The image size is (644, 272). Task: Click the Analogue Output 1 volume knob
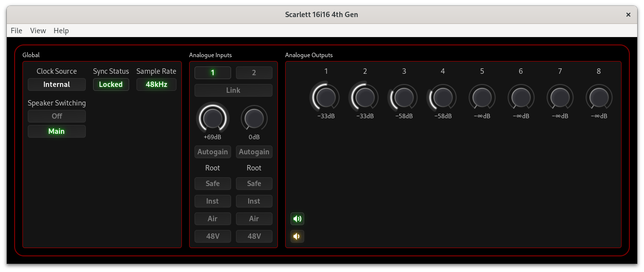click(326, 98)
